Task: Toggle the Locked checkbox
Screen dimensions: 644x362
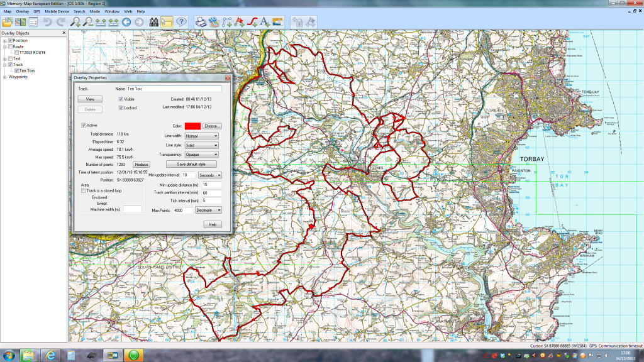Action: click(x=121, y=108)
